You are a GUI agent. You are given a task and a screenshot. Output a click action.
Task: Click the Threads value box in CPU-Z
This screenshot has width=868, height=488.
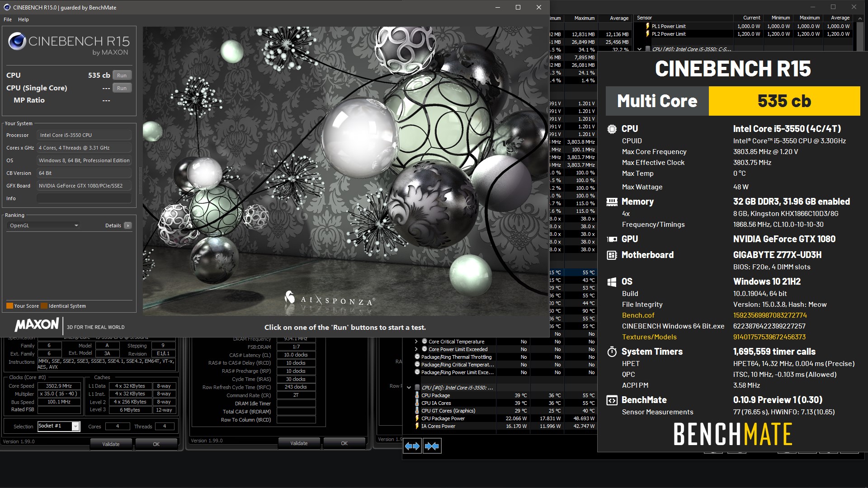[165, 426]
